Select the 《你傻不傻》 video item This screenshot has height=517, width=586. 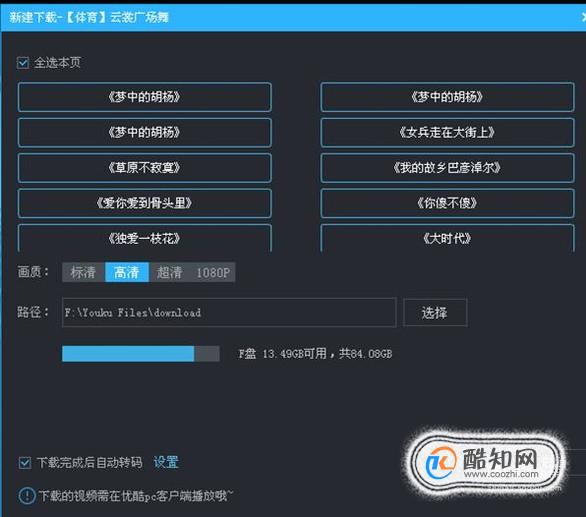click(x=447, y=203)
